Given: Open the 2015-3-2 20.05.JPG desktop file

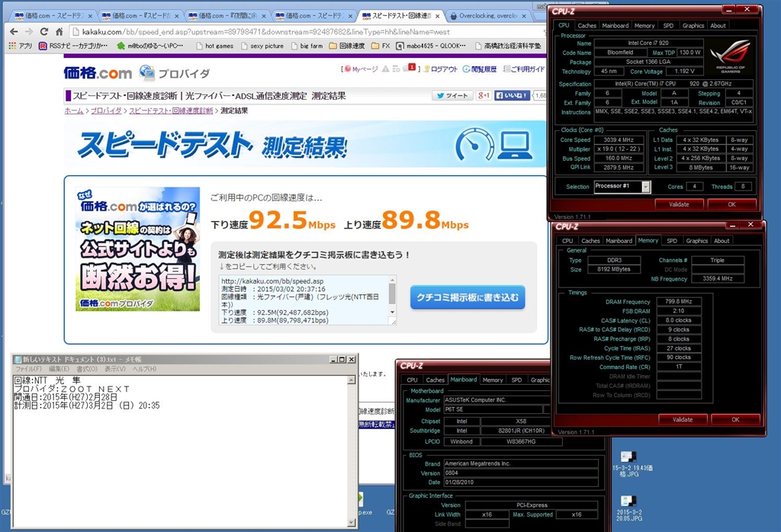Looking at the screenshot, I should [x=628, y=508].
